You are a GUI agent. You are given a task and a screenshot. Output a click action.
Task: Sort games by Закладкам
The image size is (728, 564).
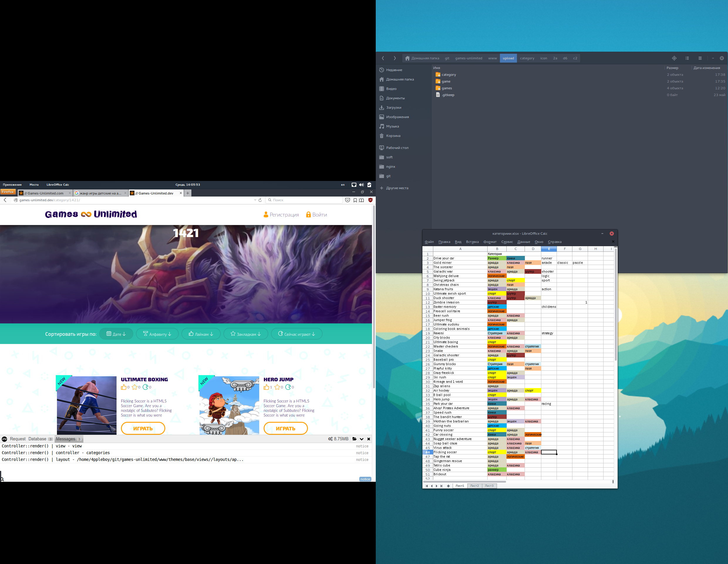(x=246, y=334)
